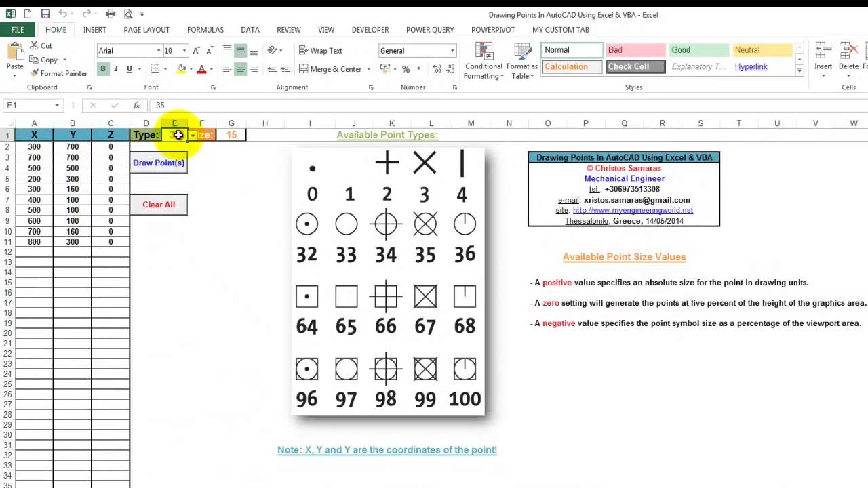Apply the Good cell style
This screenshot has height=488, width=868.
tap(699, 50)
